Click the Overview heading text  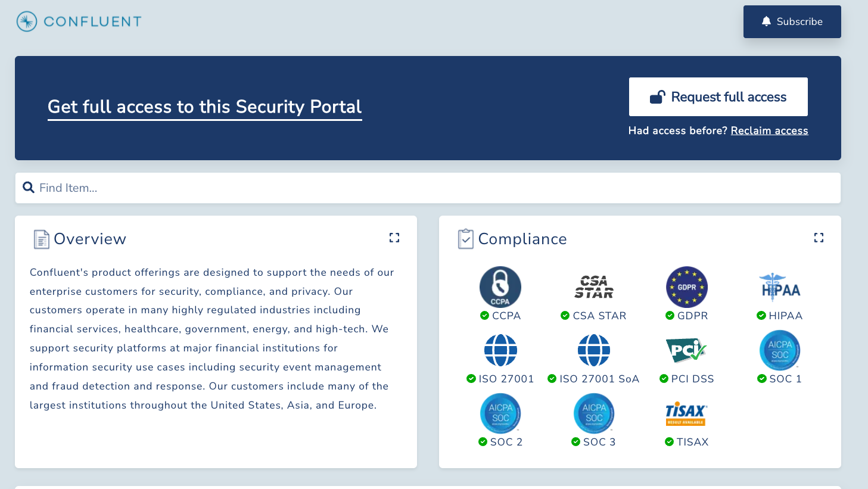[x=90, y=239]
